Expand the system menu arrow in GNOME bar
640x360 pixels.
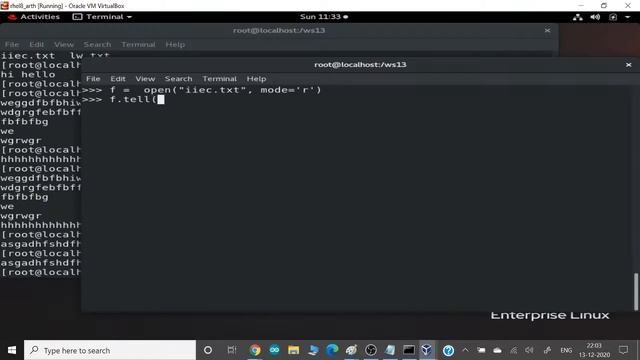click(x=628, y=17)
